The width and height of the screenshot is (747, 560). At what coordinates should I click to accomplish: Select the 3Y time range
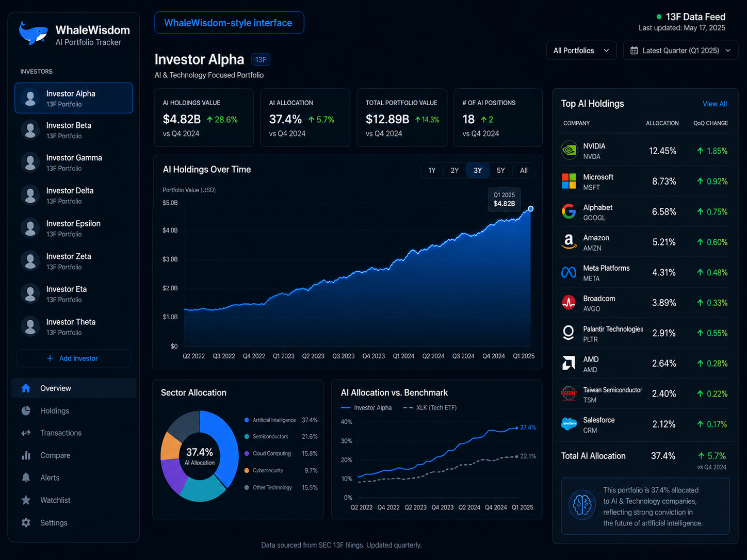[x=478, y=170]
